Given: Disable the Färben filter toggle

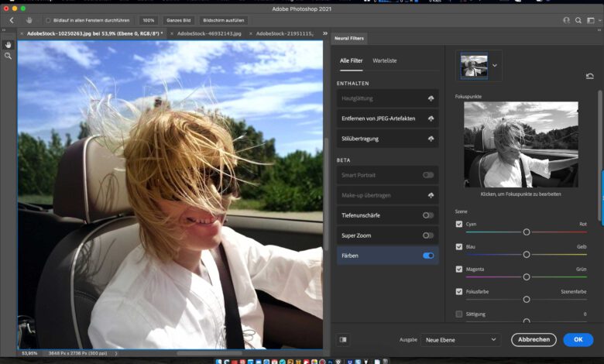Looking at the screenshot, I should (428, 255).
